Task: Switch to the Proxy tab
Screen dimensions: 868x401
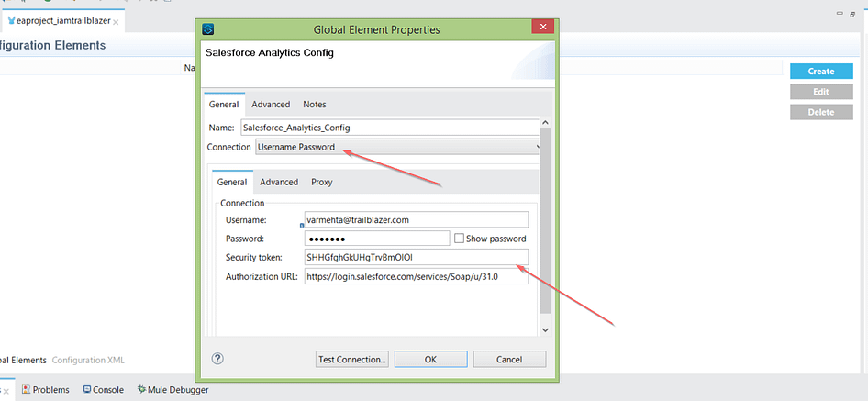Action: [x=322, y=182]
